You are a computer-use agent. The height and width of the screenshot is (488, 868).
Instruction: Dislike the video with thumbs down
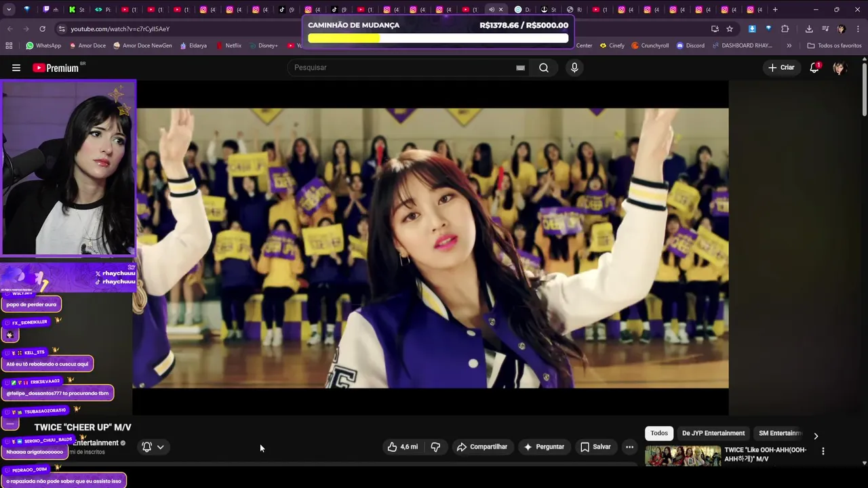[435, 447]
